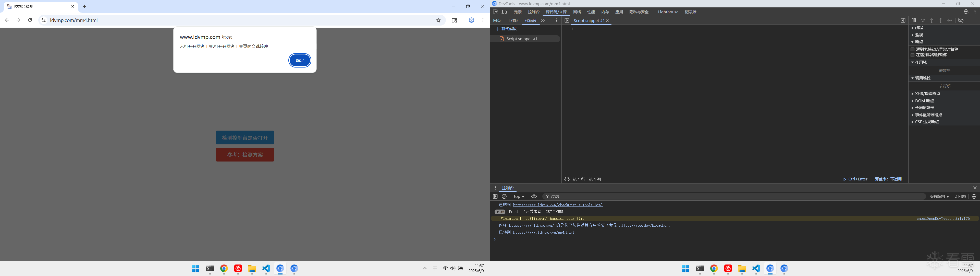980x276 pixels.
Task: Open the DevTools customize three-dot menu
Action: 975,12
